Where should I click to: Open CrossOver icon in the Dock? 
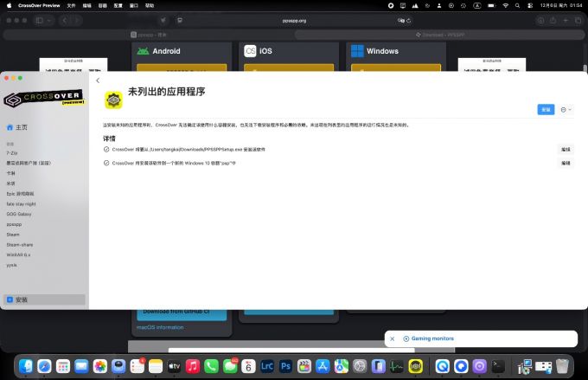click(x=416, y=366)
